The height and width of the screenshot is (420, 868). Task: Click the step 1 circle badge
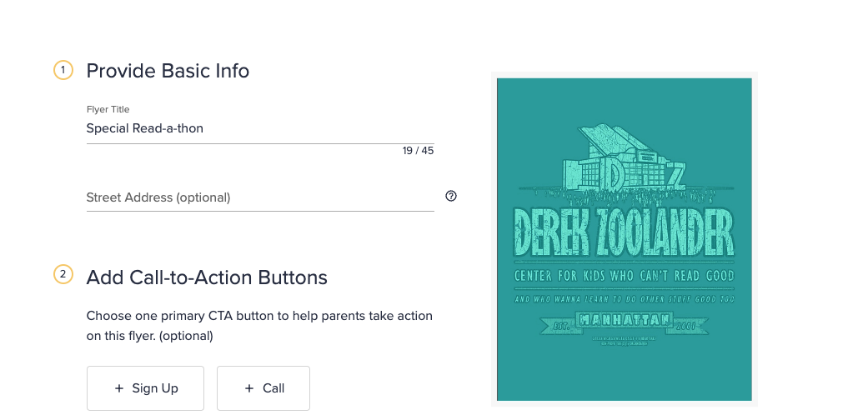point(63,71)
